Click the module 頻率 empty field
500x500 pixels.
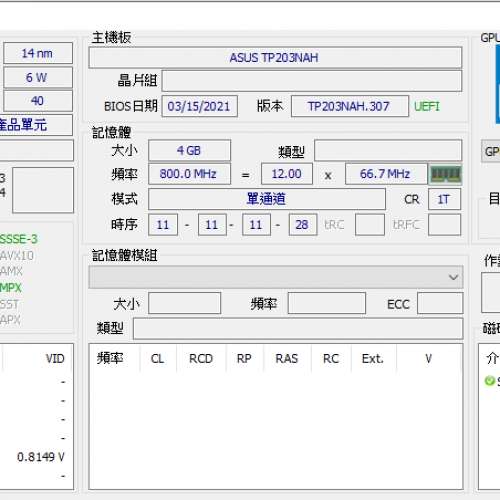tap(327, 303)
